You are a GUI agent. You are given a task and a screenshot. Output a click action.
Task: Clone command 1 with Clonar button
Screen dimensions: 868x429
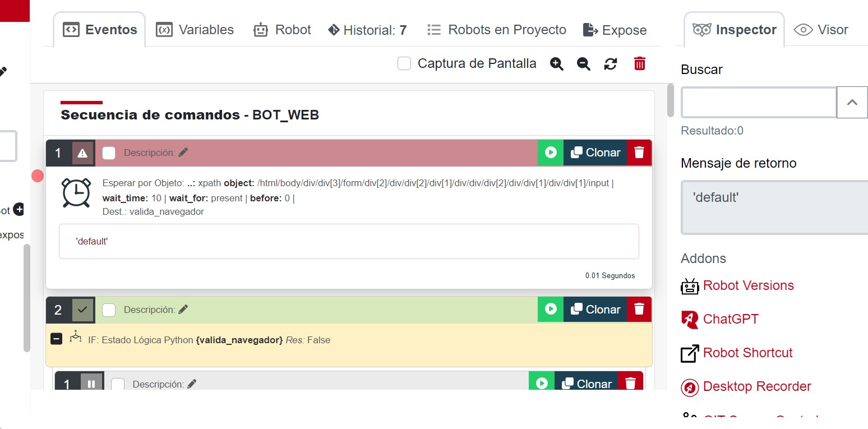pyautogui.click(x=595, y=153)
